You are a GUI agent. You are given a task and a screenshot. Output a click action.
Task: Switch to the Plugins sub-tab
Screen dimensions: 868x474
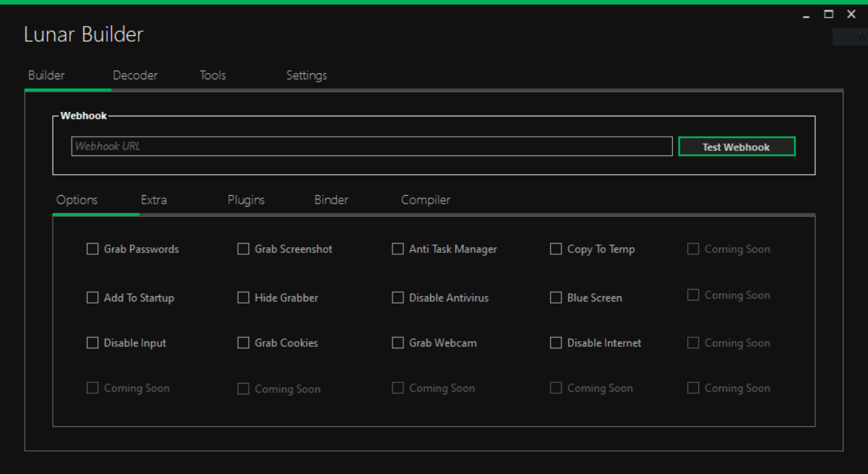point(246,200)
